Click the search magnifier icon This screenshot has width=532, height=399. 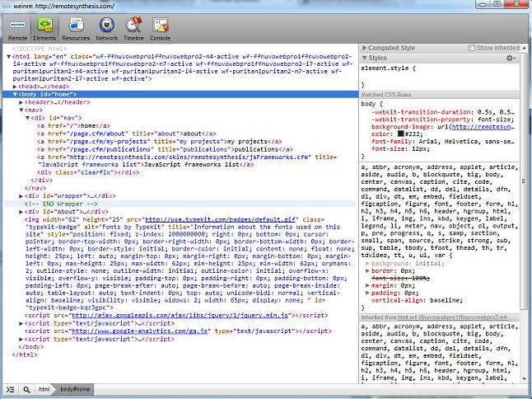tap(26, 389)
